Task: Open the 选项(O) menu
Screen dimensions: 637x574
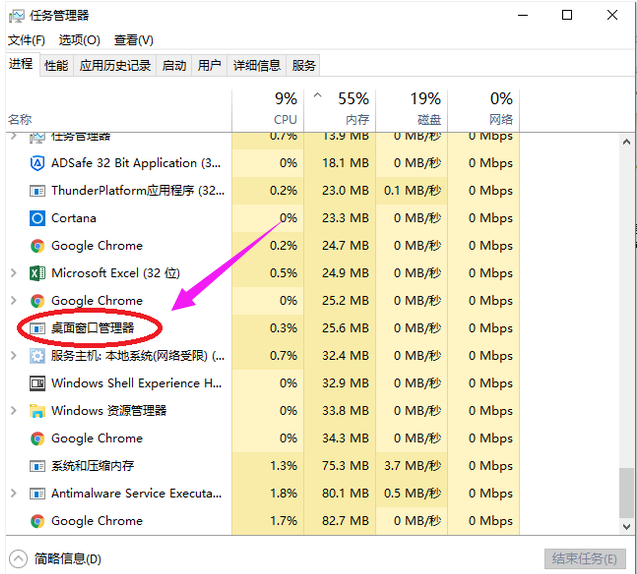Action: [79, 40]
